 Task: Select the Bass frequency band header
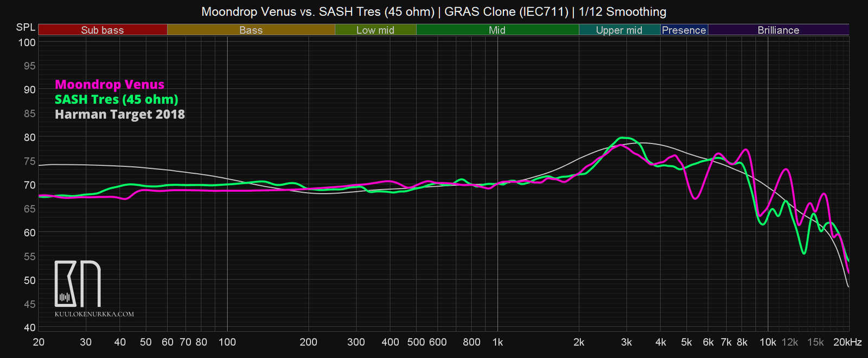251,30
